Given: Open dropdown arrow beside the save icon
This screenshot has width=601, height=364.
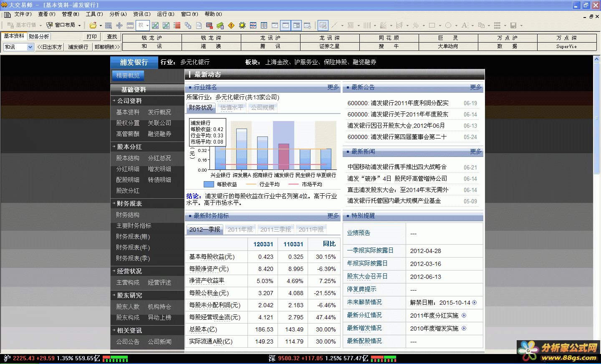Looking at the screenshot, I should (521, 26).
